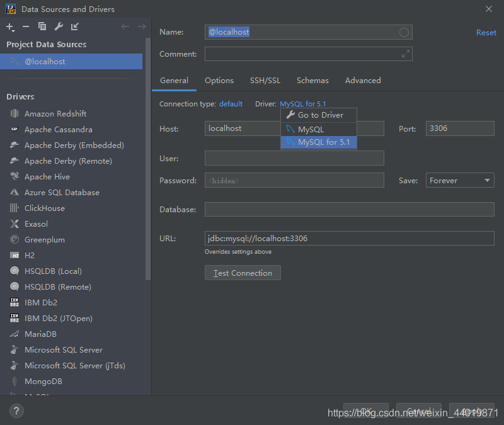Click the Reset link
Viewport: 504px width, 425px height.
pyautogui.click(x=486, y=33)
